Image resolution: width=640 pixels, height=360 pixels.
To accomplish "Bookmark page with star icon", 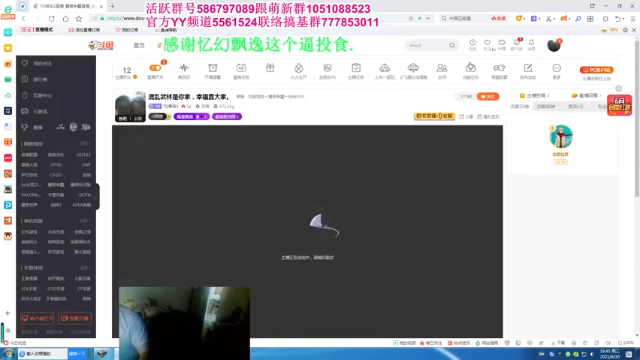I will tap(79, 19).
